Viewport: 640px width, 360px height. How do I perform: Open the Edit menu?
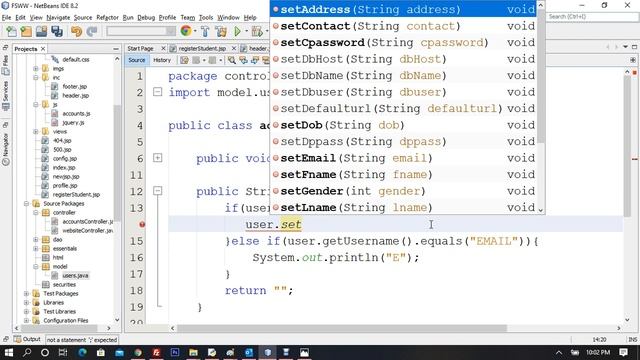(x=20, y=18)
